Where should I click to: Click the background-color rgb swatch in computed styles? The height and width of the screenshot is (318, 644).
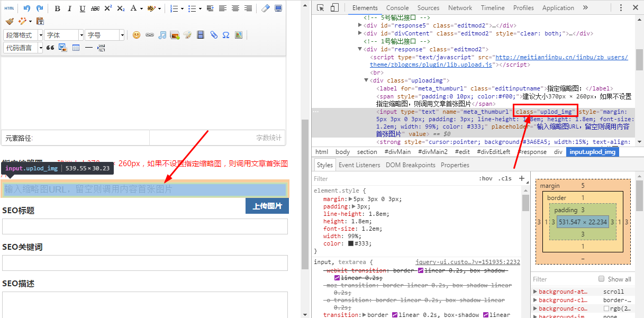[606, 308]
